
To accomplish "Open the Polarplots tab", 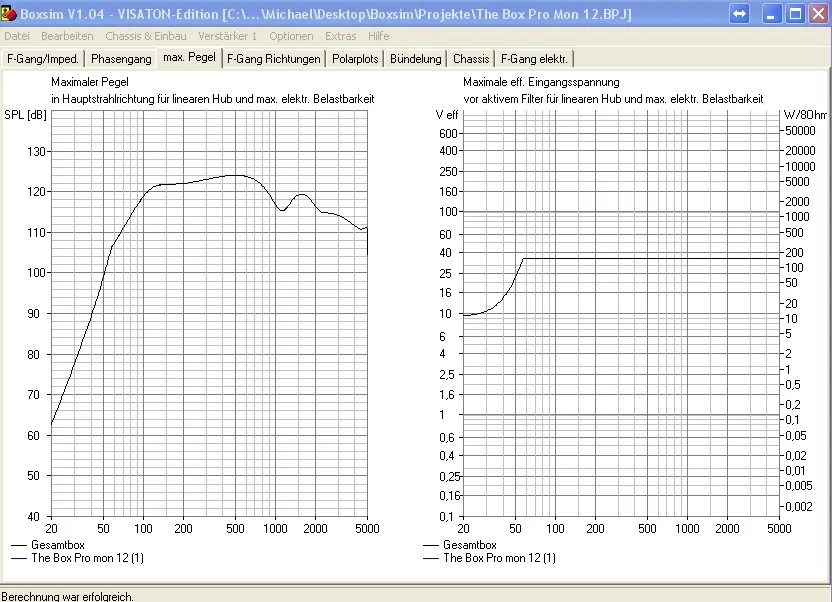I will pyautogui.click(x=355, y=59).
